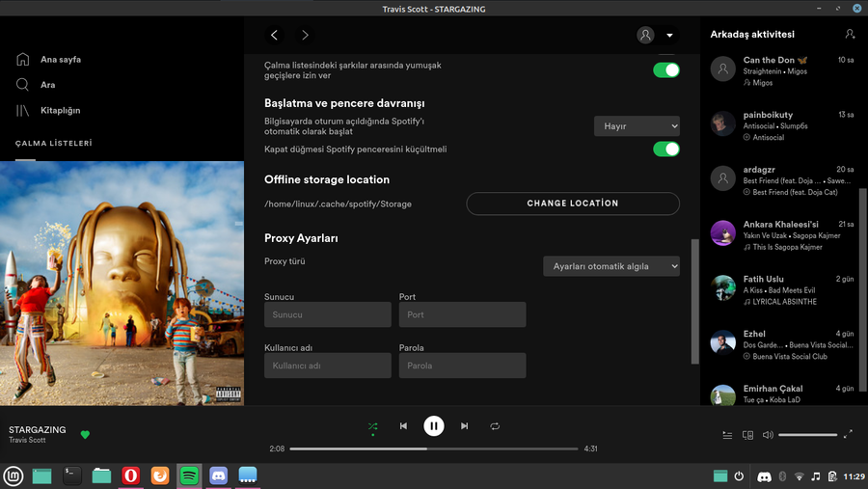Click the song progress bar

(x=434, y=448)
